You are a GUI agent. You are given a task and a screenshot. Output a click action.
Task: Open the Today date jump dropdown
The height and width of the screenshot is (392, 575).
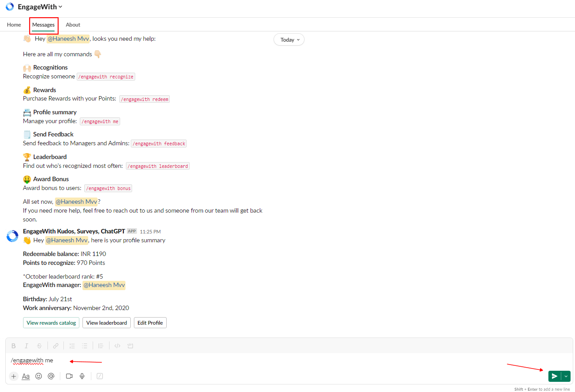(289, 40)
